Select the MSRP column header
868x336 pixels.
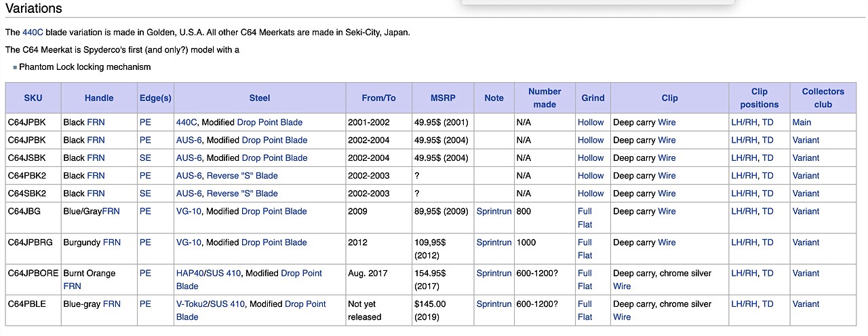click(x=443, y=98)
